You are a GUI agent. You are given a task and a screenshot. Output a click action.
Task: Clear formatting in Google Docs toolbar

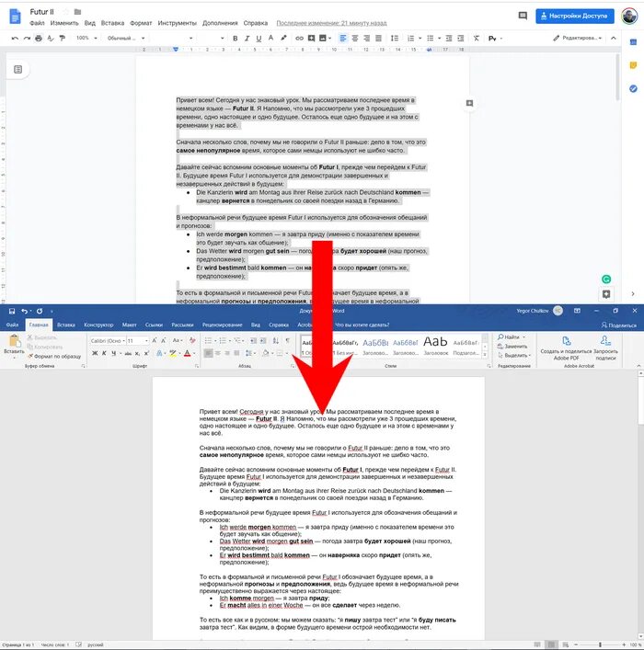[477, 38]
